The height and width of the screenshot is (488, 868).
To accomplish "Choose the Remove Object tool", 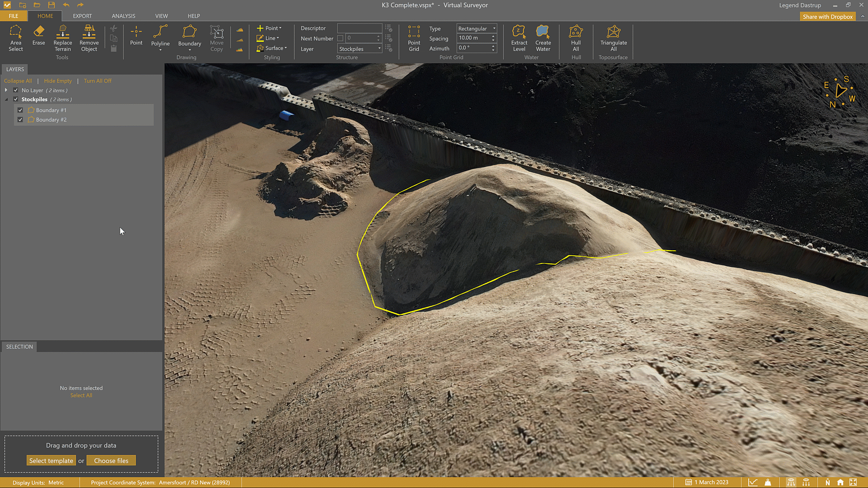I will pyautogui.click(x=89, y=38).
